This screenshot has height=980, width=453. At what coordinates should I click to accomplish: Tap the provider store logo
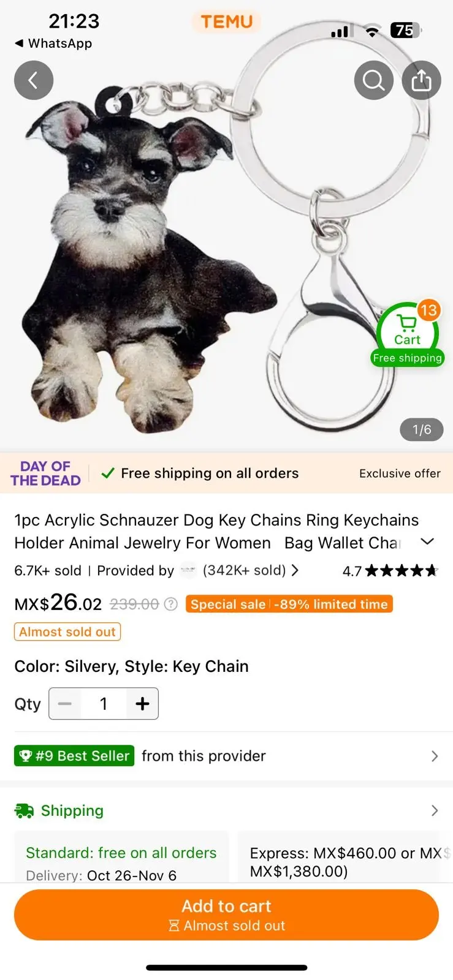coord(189,570)
